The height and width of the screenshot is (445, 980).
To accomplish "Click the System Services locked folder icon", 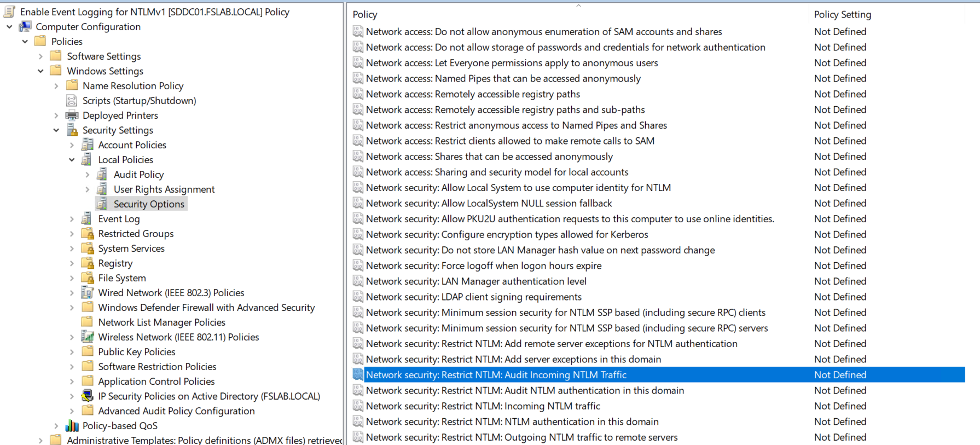I will coord(87,248).
